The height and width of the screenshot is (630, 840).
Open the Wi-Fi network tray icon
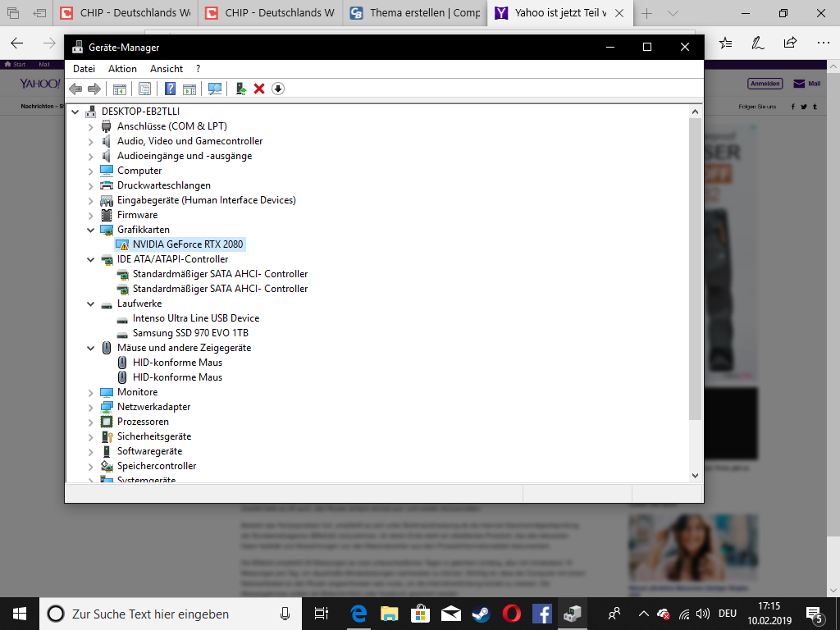(x=684, y=614)
